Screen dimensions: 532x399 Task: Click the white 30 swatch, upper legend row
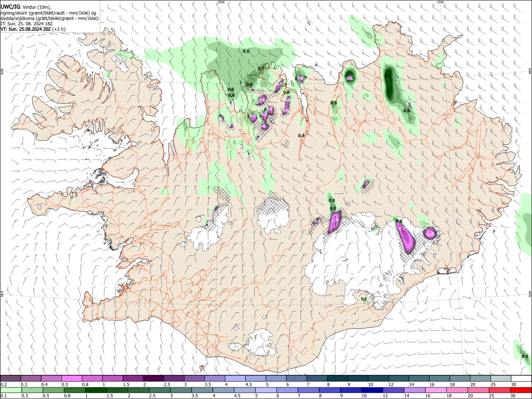tap(521, 379)
